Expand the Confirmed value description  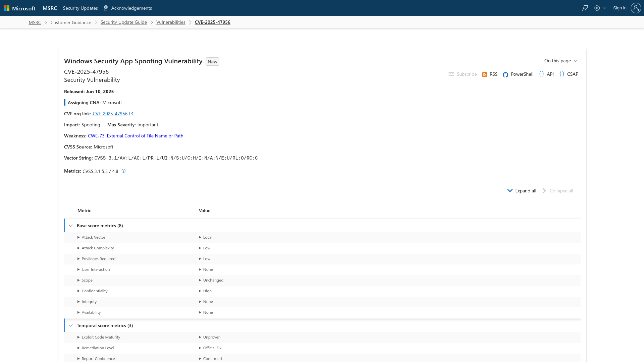210,359
